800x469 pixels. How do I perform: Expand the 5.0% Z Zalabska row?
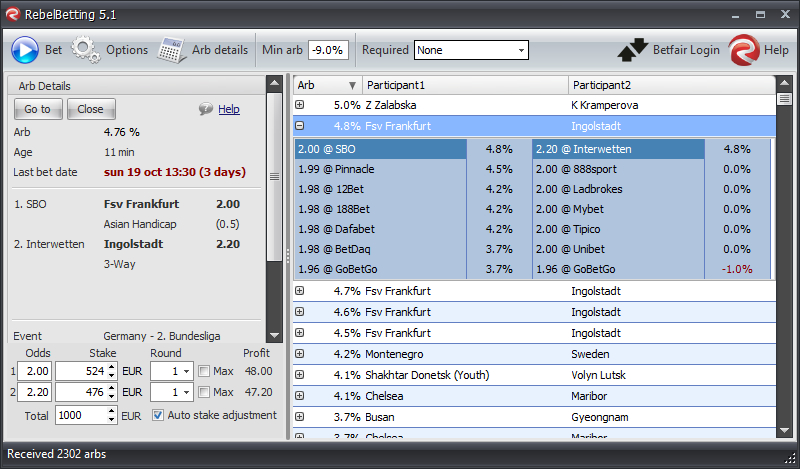tap(299, 105)
